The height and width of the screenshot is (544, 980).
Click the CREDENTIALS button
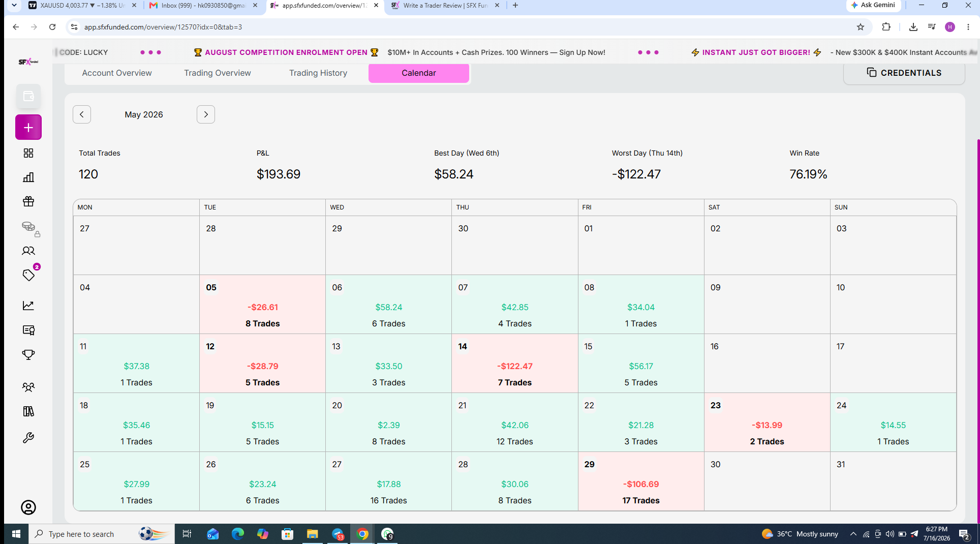[x=904, y=73]
